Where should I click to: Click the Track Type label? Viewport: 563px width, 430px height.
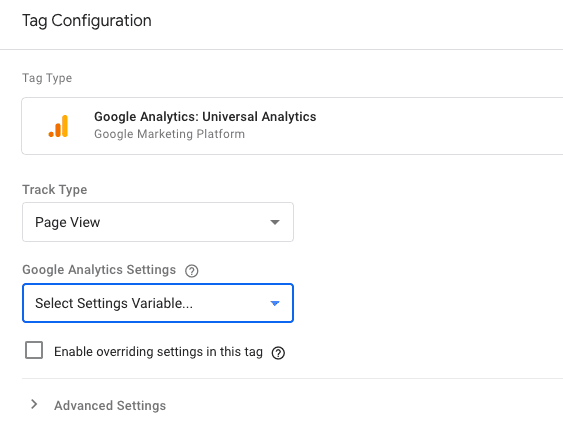(x=55, y=190)
